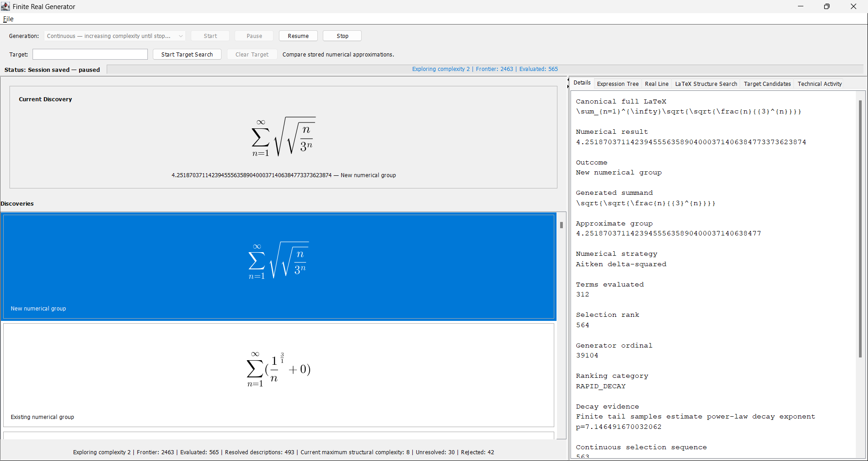The width and height of the screenshot is (868, 461).
Task: Open the File menu
Action: (x=8, y=19)
